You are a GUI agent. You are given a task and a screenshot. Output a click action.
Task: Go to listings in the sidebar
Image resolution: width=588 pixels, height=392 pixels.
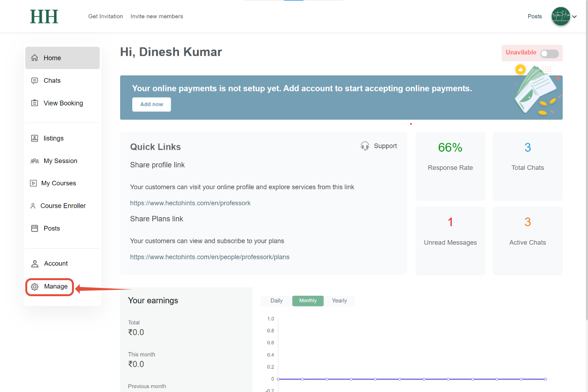click(62, 138)
